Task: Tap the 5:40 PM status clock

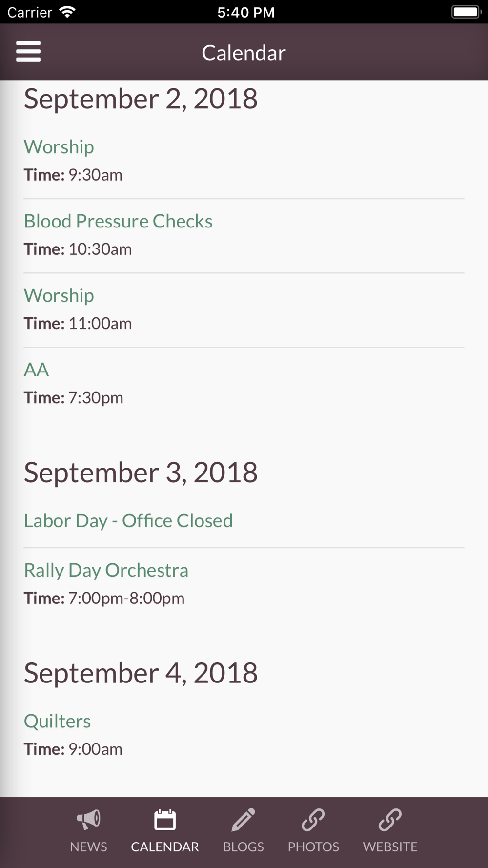Action: [246, 12]
